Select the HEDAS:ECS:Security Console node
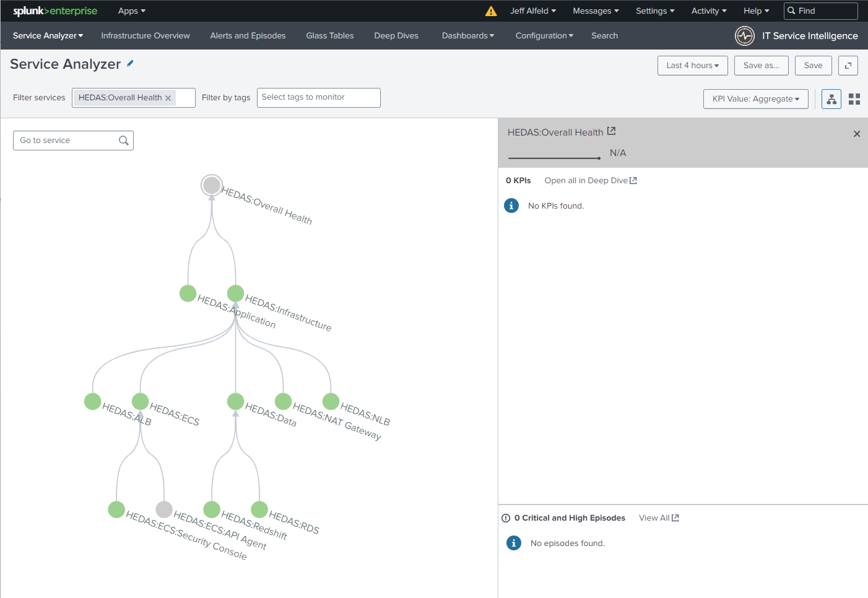The width and height of the screenshot is (868, 598). (x=116, y=509)
